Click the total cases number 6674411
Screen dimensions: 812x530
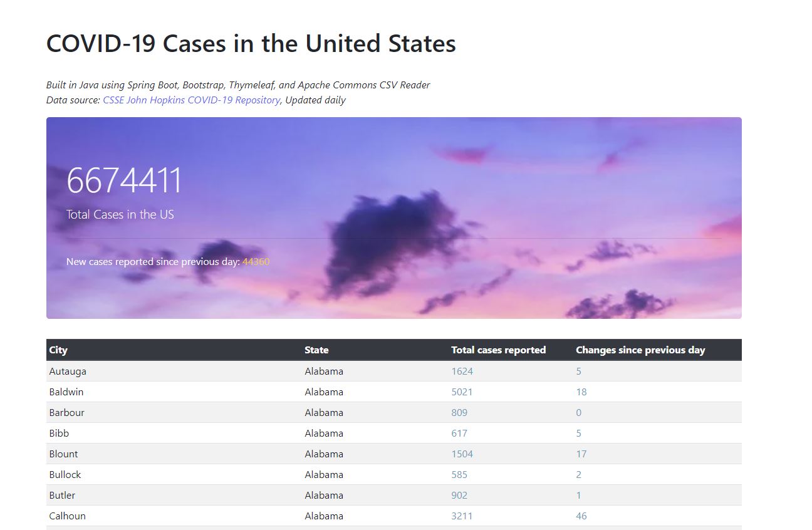click(124, 180)
